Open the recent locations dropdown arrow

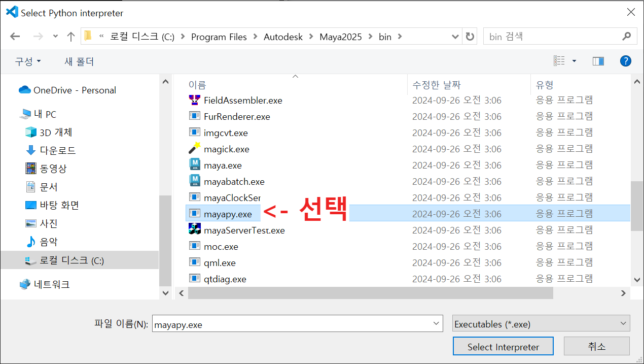coord(55,37)
